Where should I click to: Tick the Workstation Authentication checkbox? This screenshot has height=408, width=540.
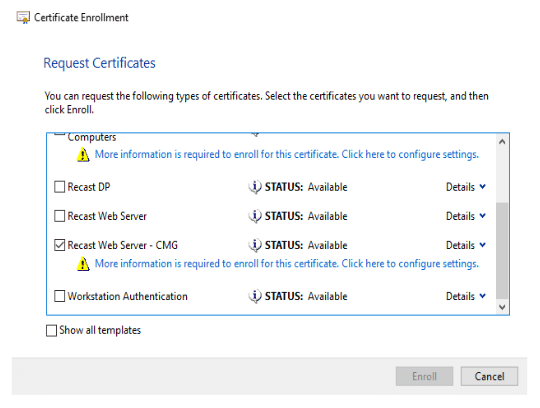coord(60,296)
